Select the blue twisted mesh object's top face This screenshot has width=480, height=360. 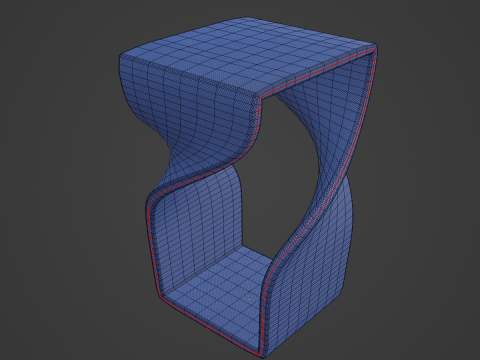coord(247,55)
